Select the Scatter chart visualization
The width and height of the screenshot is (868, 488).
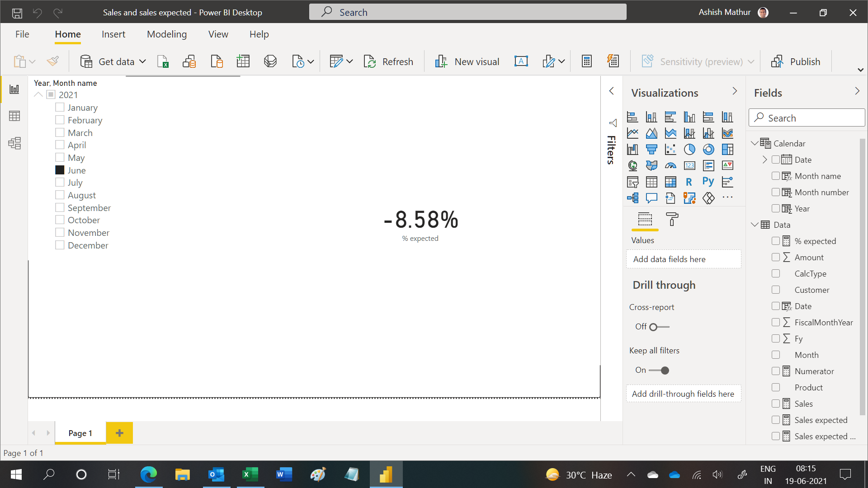[x=670, y=149]
